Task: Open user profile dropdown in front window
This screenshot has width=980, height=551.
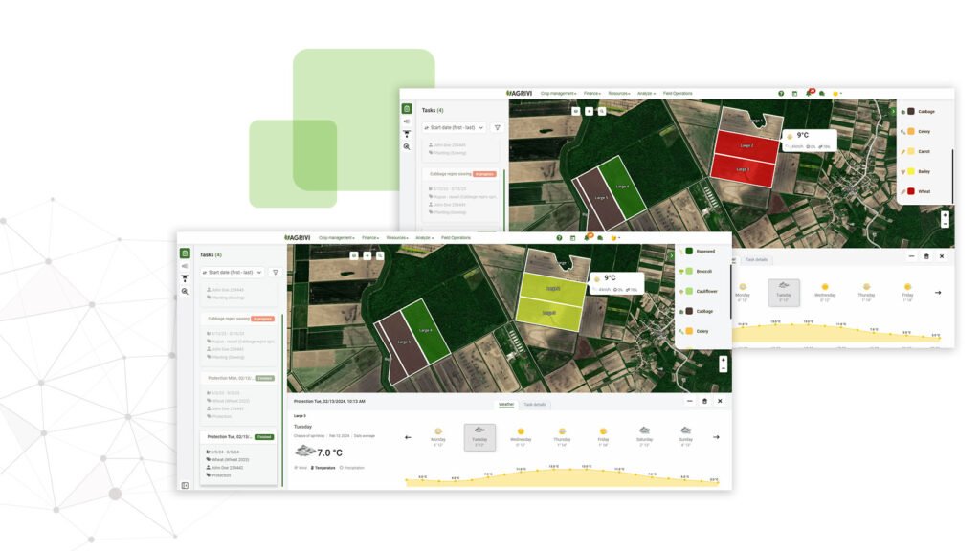Action: coord(615,238)
